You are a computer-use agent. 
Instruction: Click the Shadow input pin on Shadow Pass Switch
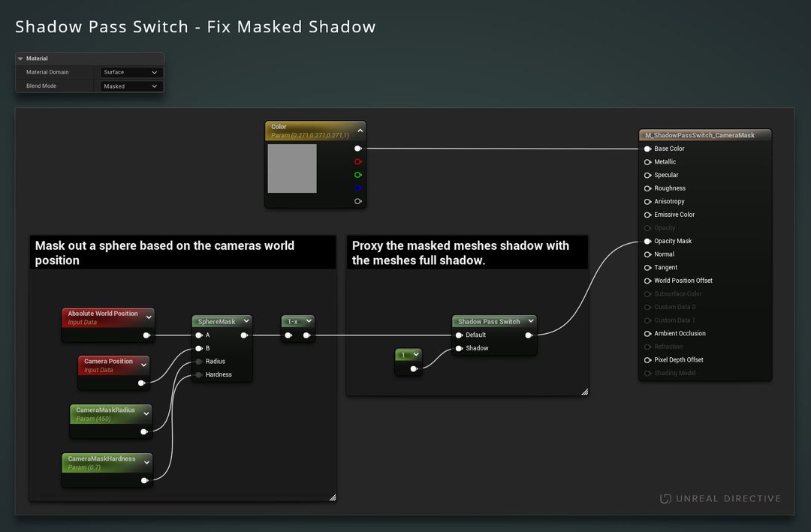[x=459, y=347]
